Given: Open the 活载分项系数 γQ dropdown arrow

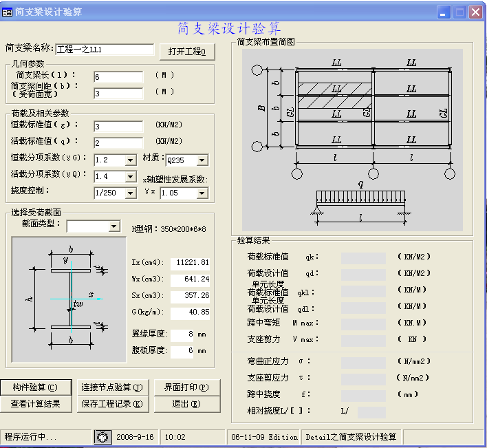Looking at the screenshot, I should (x=131, y=176).
